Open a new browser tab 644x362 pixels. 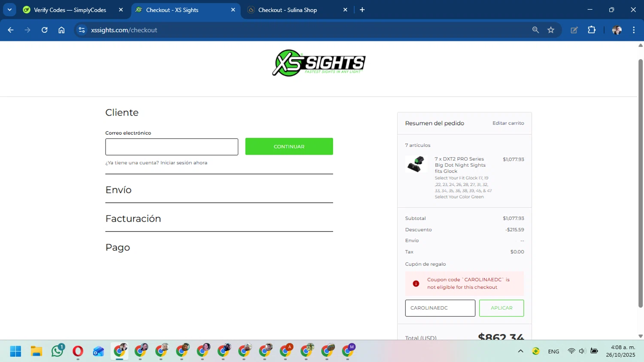[x=362, y=10]
